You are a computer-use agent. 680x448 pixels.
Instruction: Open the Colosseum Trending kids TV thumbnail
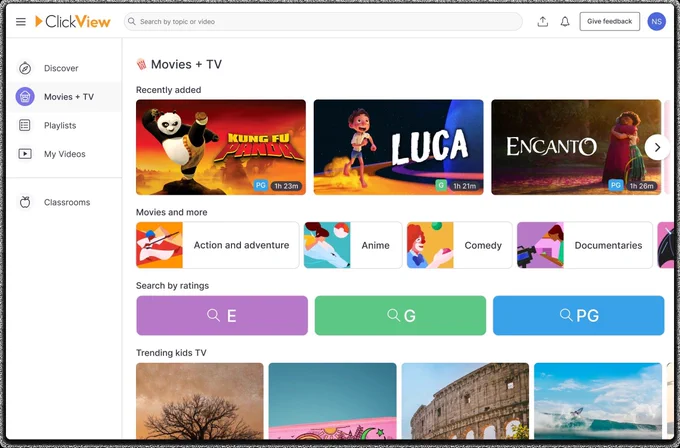[x=465, y=401]
